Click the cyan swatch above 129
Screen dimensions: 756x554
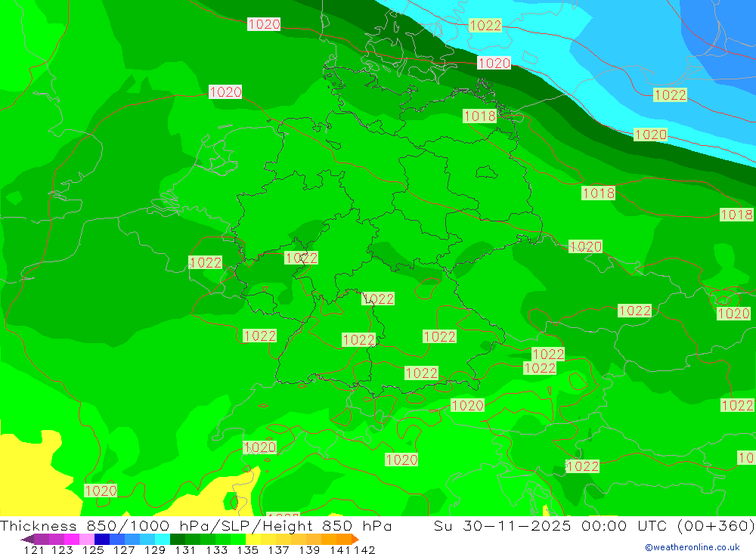tap(163, 539)
